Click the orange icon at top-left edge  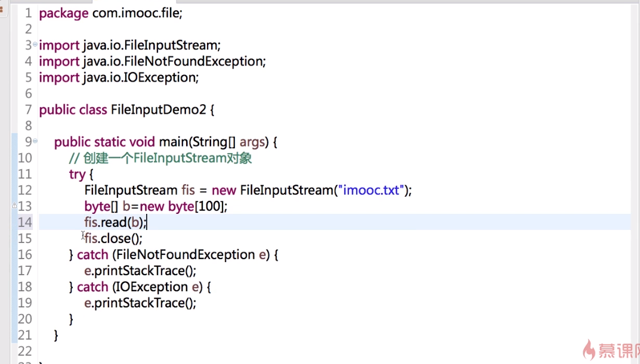[x=2, y=8]
